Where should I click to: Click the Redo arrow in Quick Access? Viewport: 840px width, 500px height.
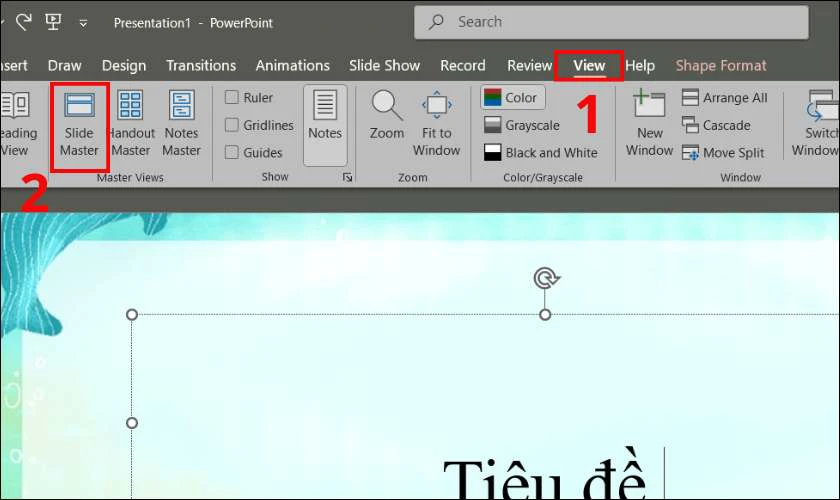click(24, 22)
